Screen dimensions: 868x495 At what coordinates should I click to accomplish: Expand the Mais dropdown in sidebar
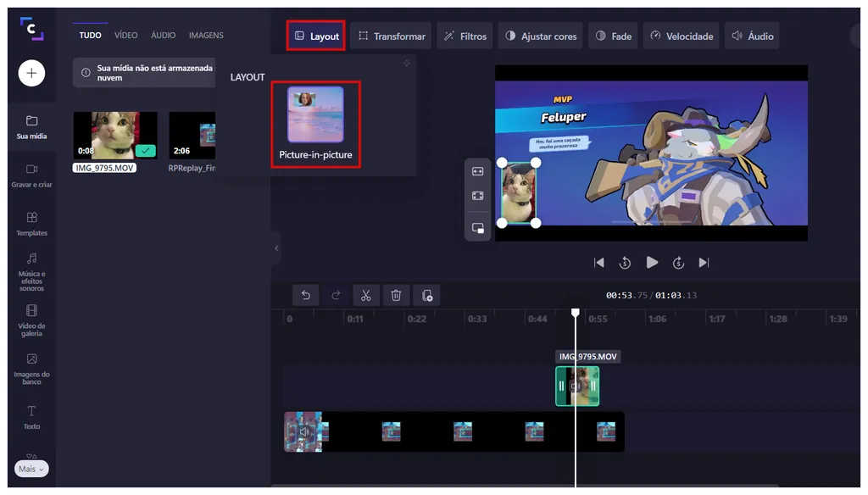[31, 469]
